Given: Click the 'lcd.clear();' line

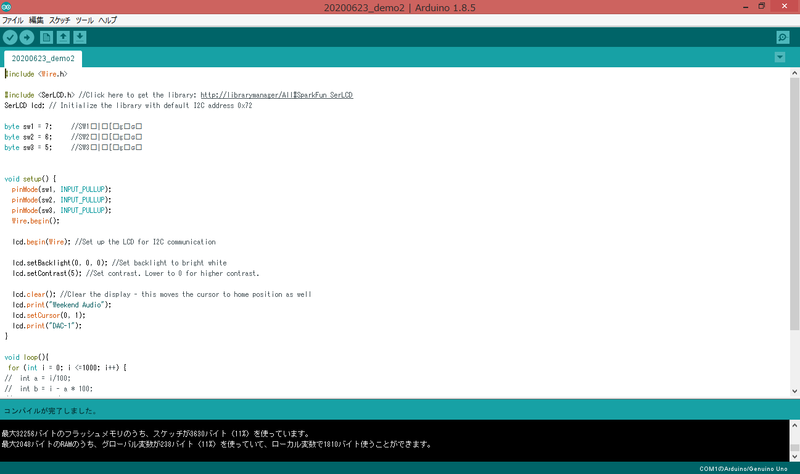Looking at the screenshot, I should [162, 294].
